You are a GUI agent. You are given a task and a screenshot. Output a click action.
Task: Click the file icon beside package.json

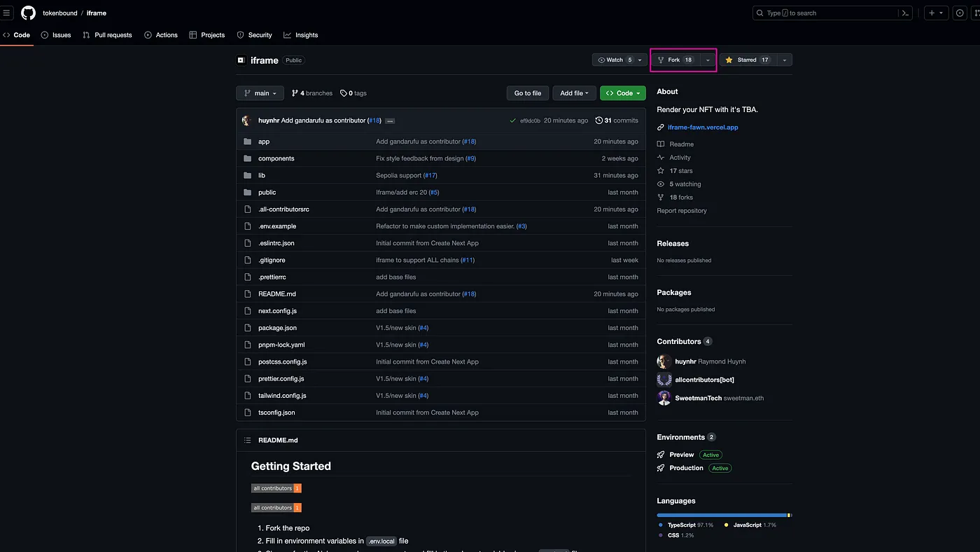click(247, 328)
